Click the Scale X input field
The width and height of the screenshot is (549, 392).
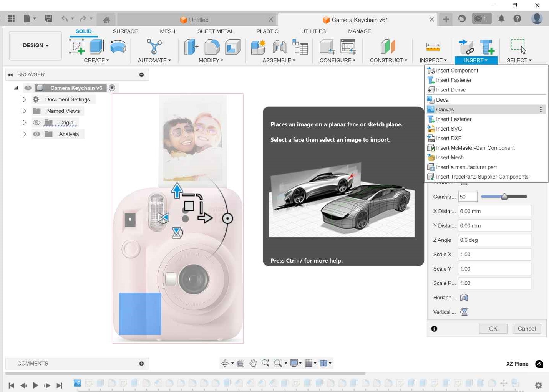(x=495, y=254)
